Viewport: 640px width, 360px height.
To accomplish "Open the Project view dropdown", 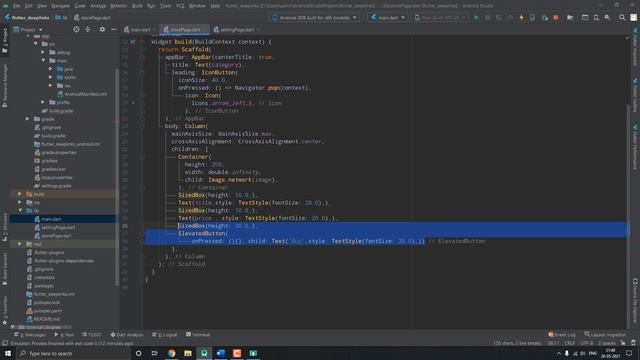I will pyautogui.click(x=28, y=30).
